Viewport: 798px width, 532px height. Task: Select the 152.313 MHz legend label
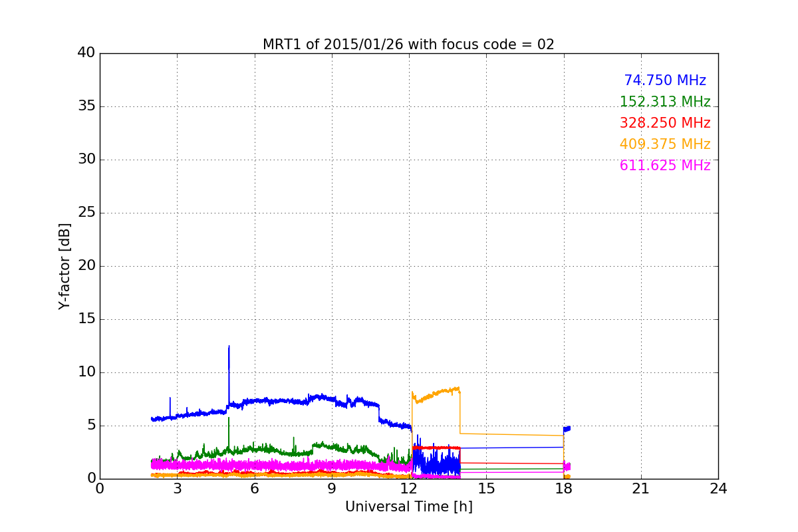pos(665,102)
